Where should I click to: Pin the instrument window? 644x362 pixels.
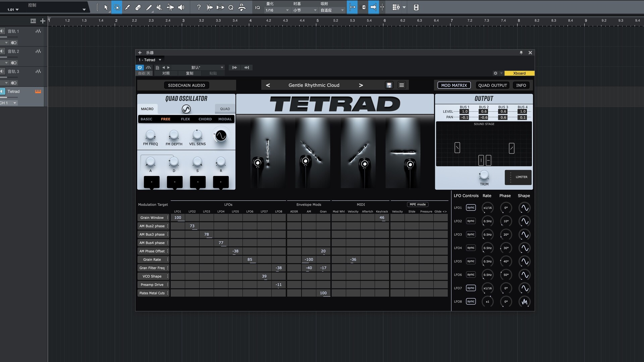[x=521, y=53]
